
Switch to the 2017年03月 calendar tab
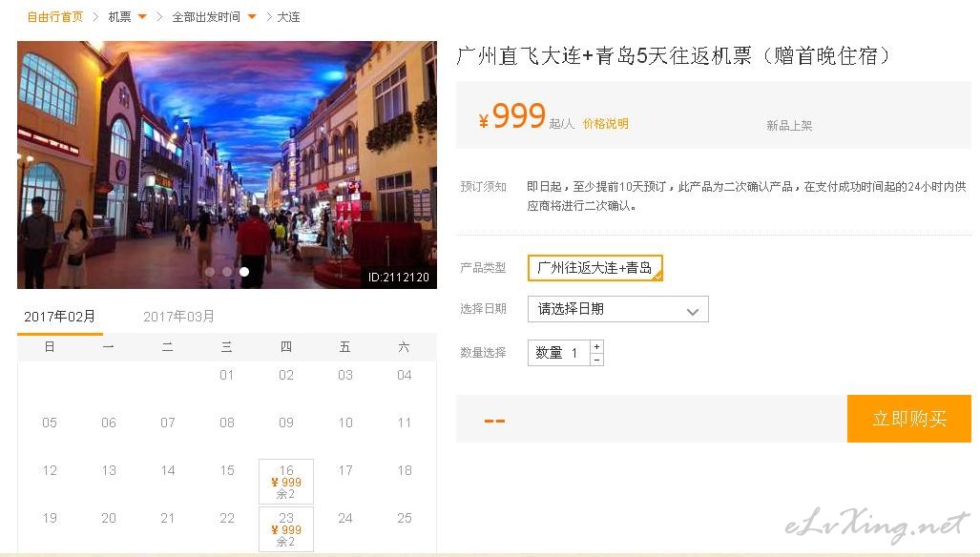pos(178,317)
